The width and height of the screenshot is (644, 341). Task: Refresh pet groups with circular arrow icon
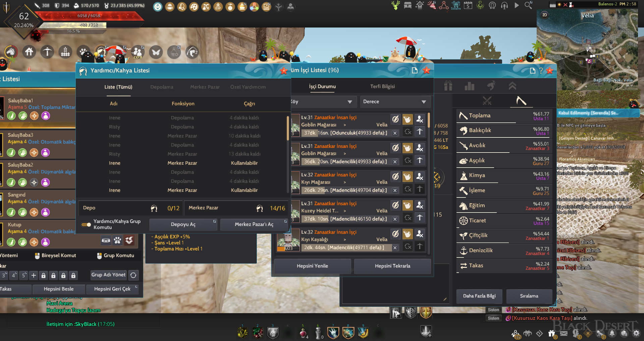[x=133, y=275]
